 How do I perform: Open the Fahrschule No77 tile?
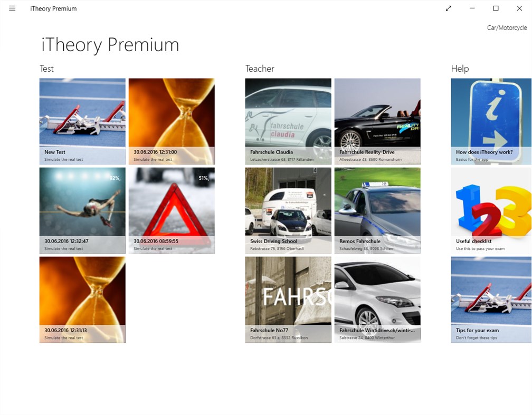tap(288, 299)
